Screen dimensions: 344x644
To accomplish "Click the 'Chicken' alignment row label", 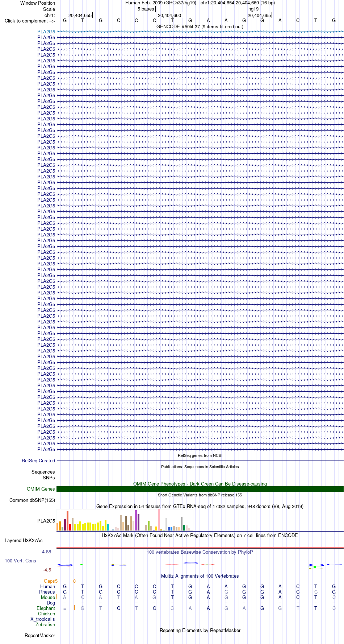I will click(x=47, y=614).
